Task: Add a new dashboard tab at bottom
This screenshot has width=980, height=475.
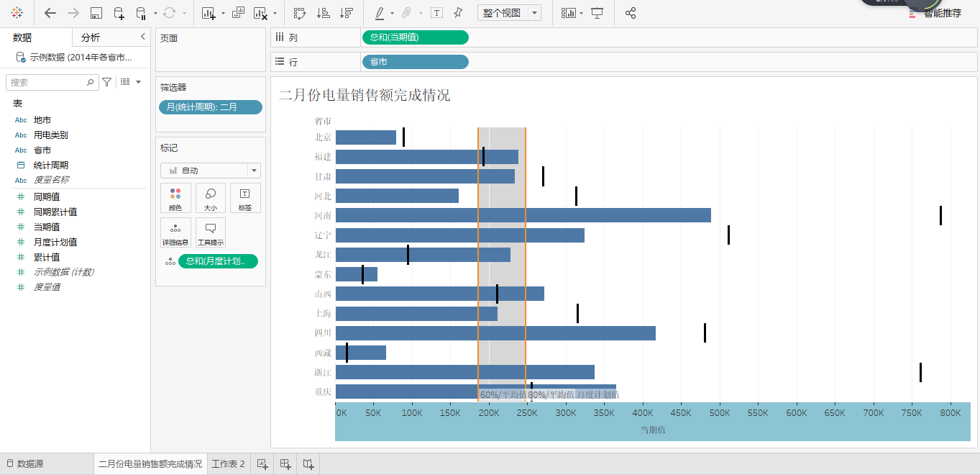Action: pyautogui.click(x=285, y=464)
